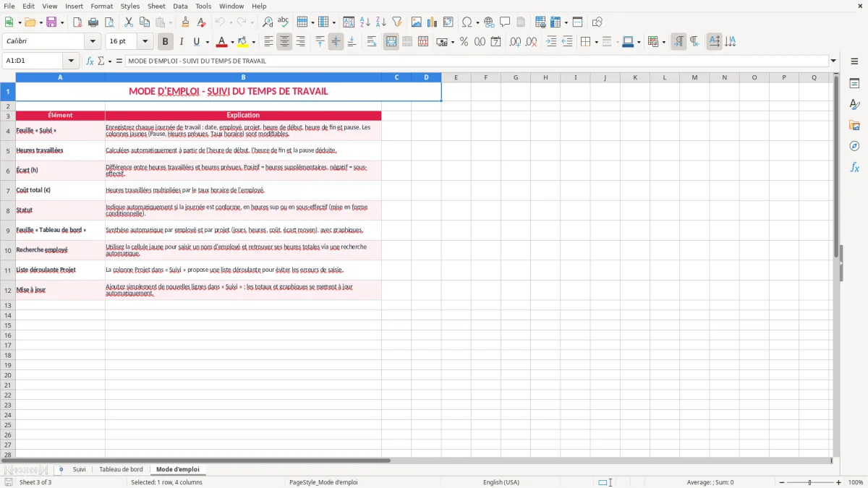Open the Name Box dropdown arrow
The height and width of the screenshot is (488, 868).
[71, 61]
